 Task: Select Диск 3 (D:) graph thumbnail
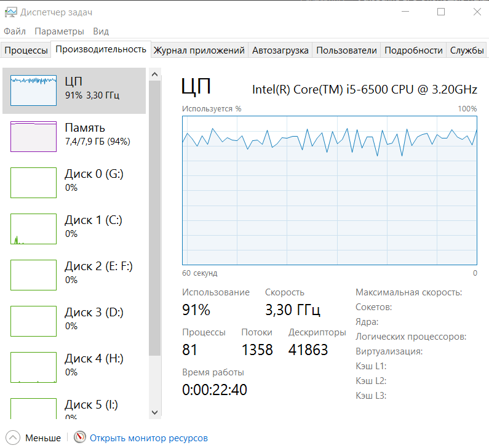(33, 321)
